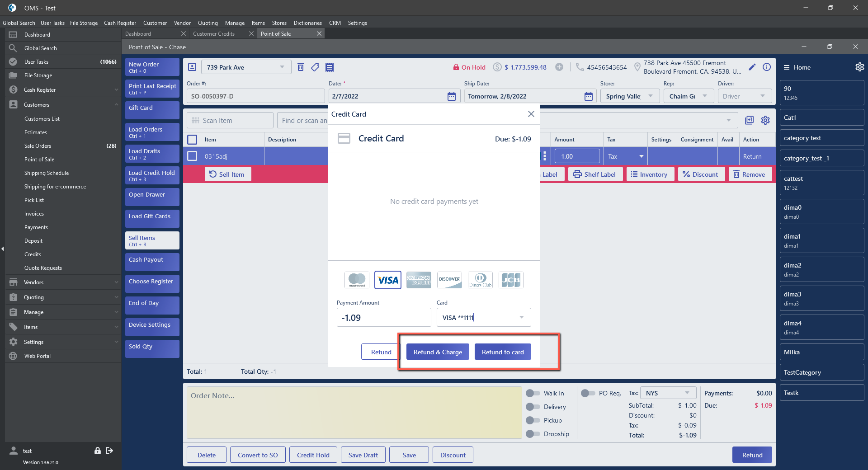Select the category test tile in Home panel

tap(822, 138)
